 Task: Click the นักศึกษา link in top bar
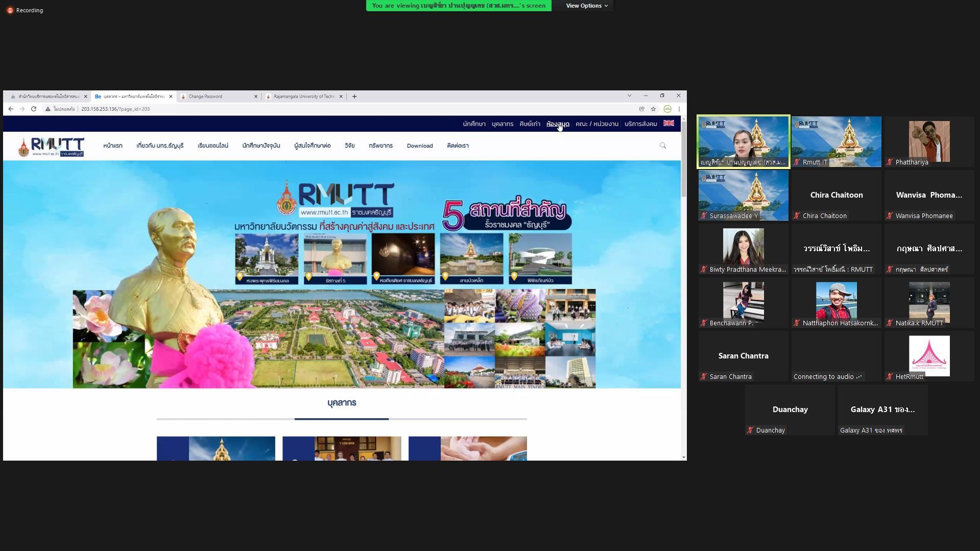tap(474, 124)
